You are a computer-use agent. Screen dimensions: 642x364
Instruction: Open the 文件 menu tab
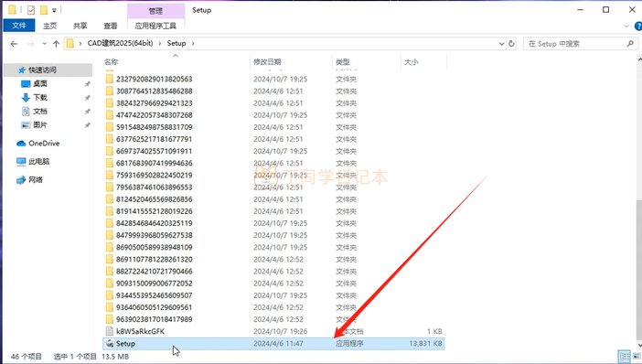19,26
